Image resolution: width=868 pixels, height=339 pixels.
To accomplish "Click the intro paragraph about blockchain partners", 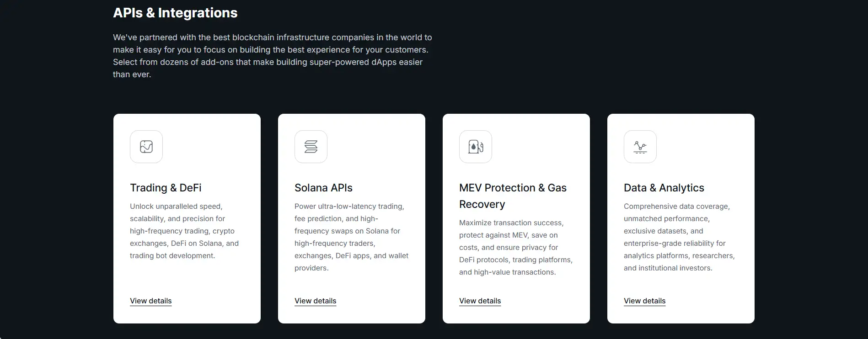I will point(272,56).
